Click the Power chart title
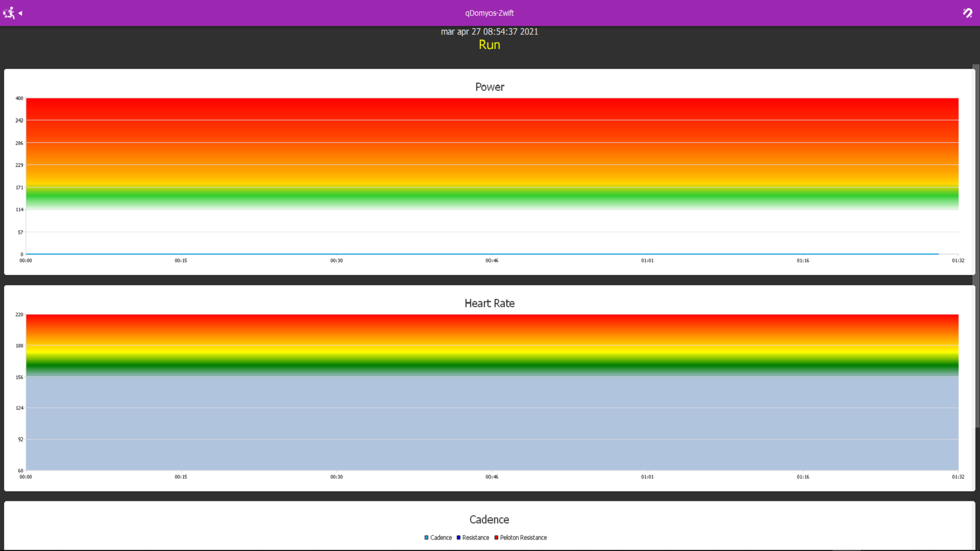 [x=489, y=87]
